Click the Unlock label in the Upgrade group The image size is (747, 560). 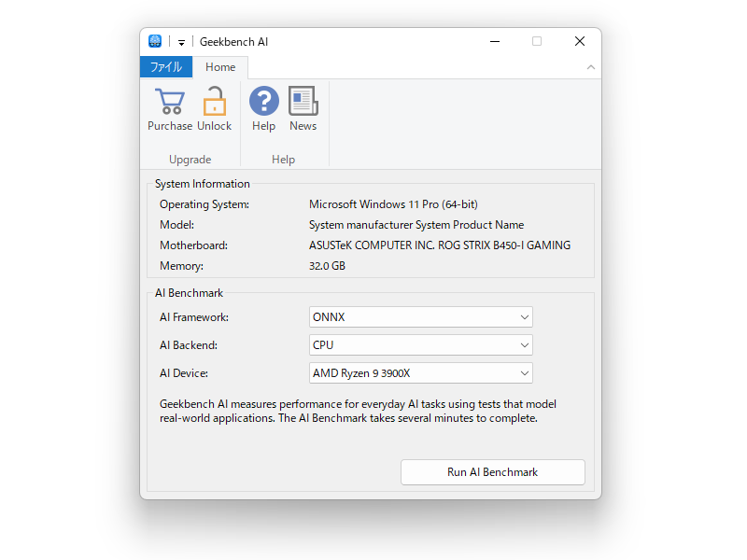pyautogui.click(x=215, y=126)
